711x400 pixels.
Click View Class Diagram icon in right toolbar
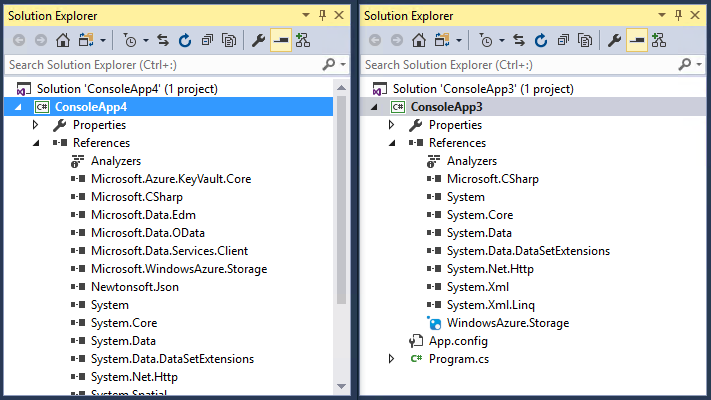(x=658, y=40)
